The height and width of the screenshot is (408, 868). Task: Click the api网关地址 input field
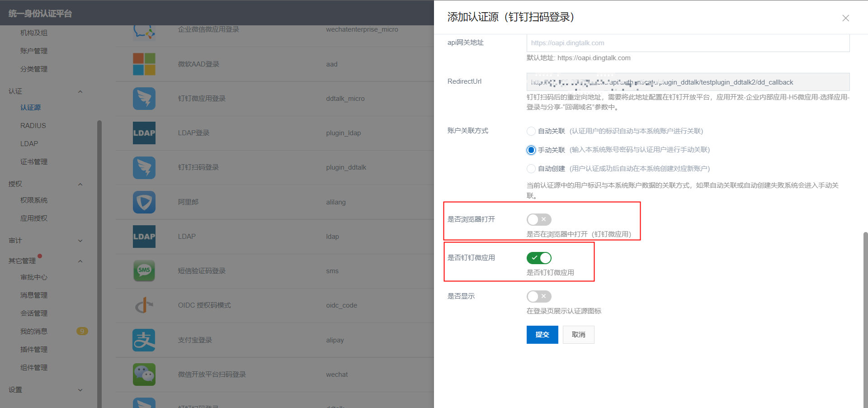click(x=688, y=43)
